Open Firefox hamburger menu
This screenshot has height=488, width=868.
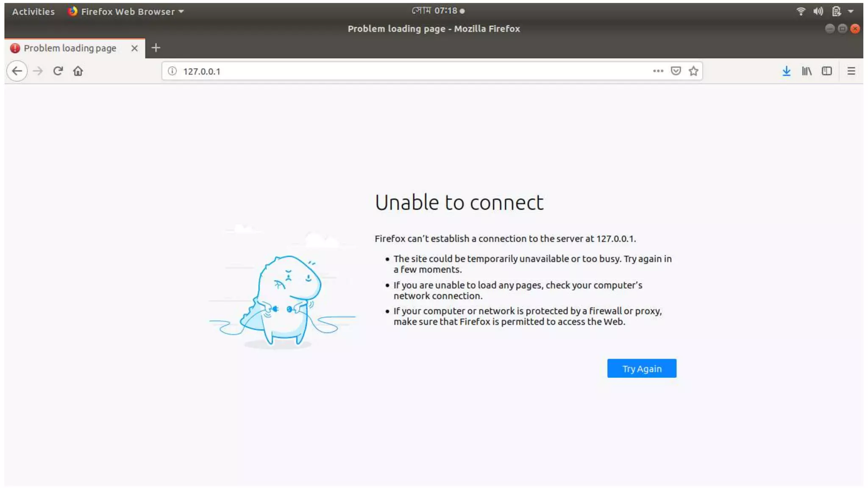pyautogui.click(x=851, y=71)
